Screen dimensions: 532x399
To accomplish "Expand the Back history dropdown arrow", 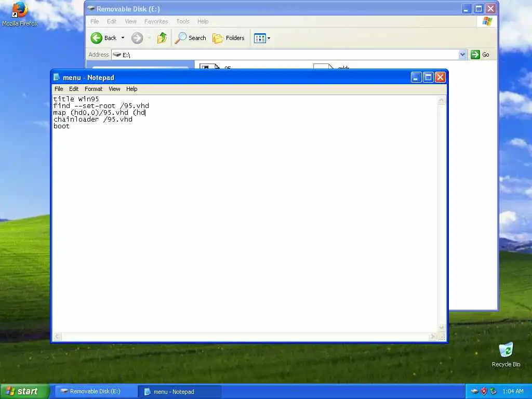I will pos(123,38).
